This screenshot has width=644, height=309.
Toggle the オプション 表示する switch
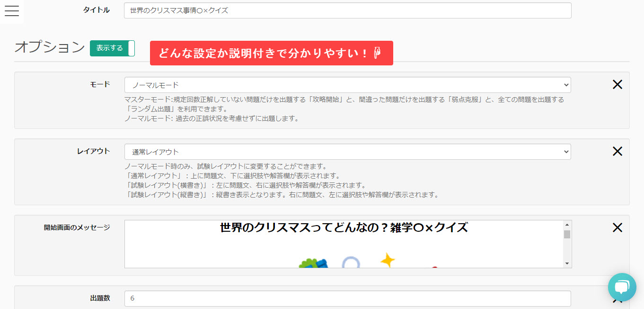point(112,48)
